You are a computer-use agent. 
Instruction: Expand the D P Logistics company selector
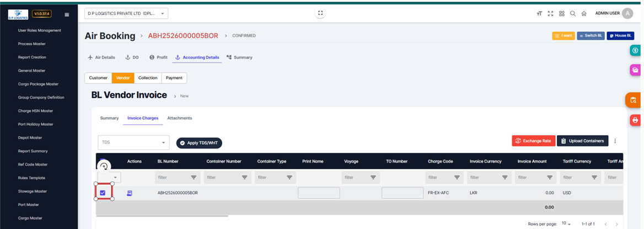pos(126,13)
